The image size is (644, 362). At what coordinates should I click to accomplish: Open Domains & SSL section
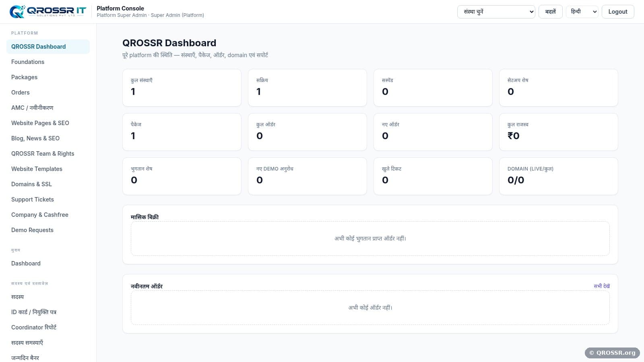(48, 184)
